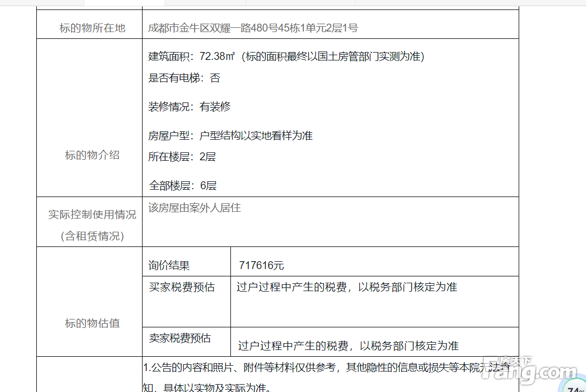The width and height of the screenshot is (586, 392).
Task: Click the 标的物所在地 row label
Action: pyautogui.click(x=92, y=28)
